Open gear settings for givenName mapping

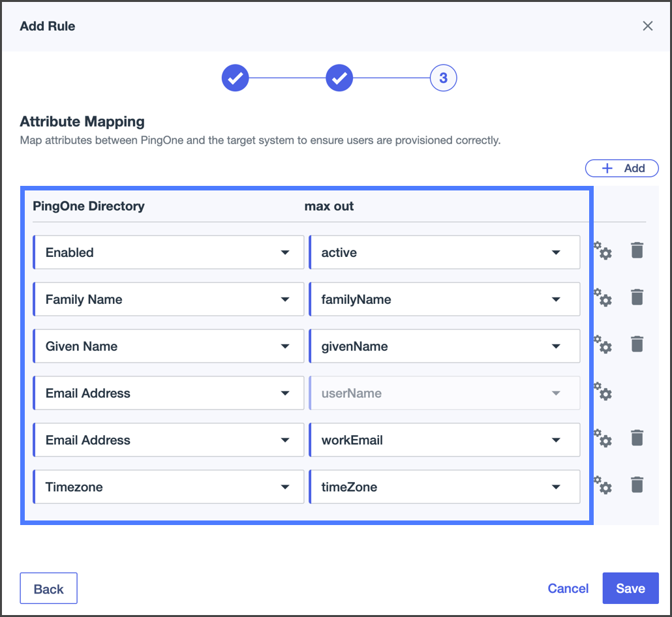click(603, 346)
